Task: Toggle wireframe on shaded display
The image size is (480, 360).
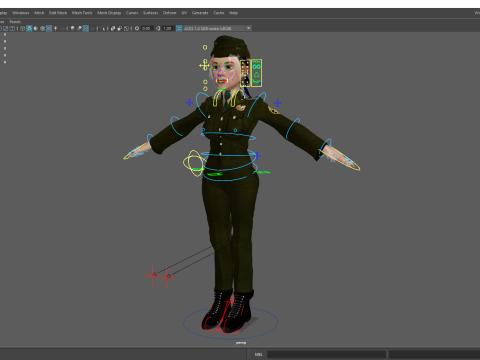Action: 42,28
